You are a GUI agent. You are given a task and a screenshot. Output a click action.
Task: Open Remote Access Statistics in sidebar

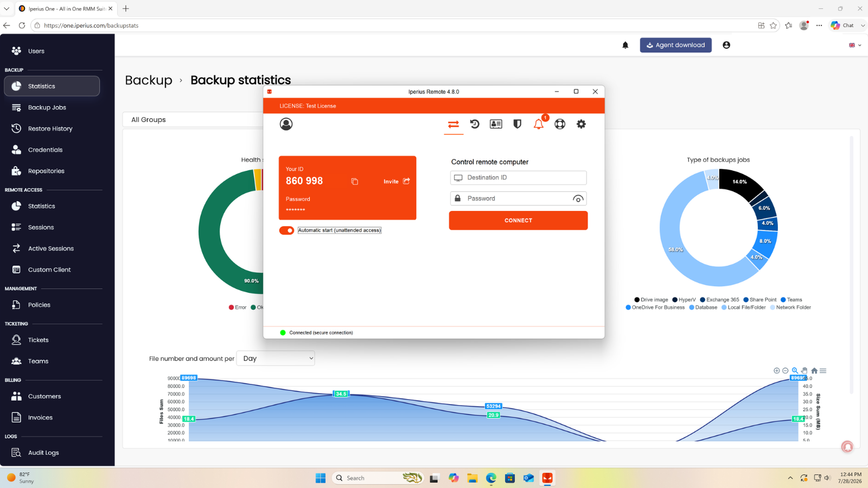click(52, 206)
